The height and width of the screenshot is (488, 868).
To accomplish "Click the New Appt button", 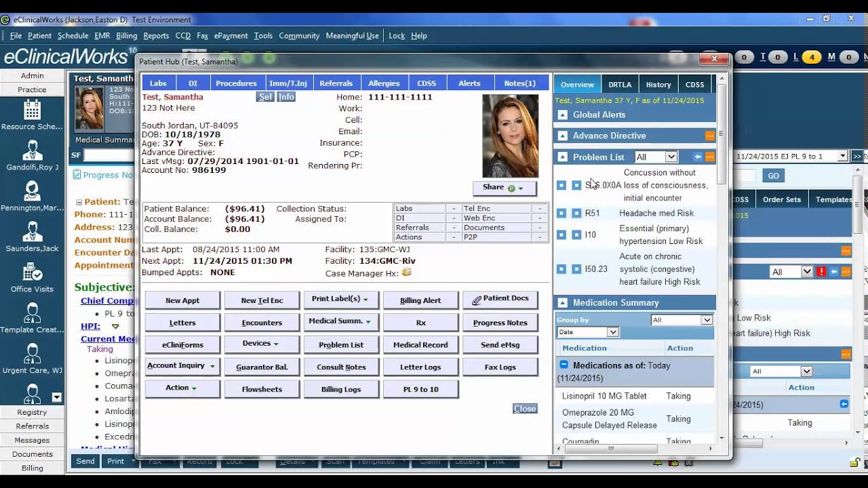I will coord(182,300).
